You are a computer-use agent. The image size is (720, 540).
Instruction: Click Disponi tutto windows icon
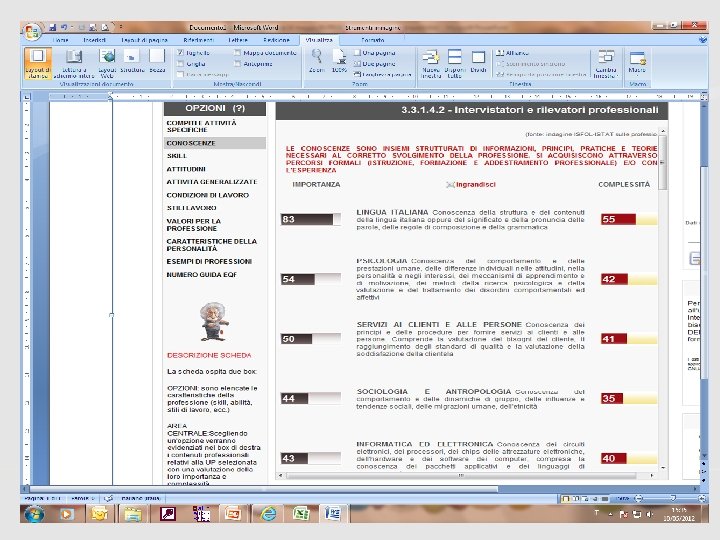coord(454,63)
